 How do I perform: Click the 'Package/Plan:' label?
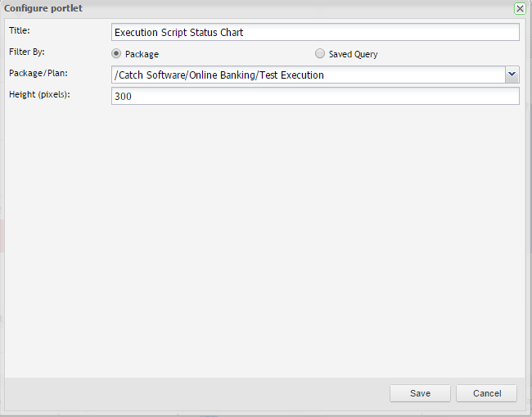coord(37,74)
